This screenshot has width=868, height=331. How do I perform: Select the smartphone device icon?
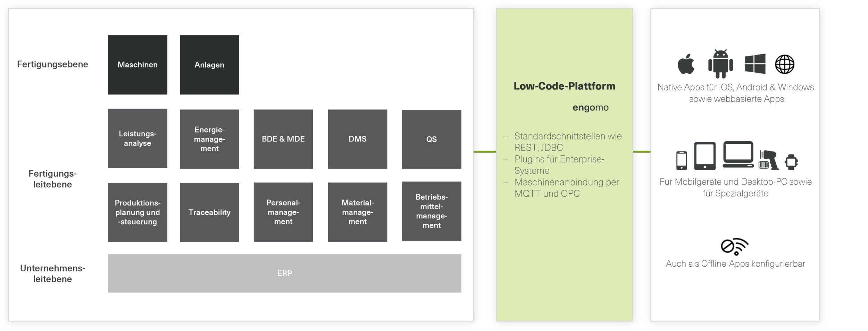[x=682, y=160]
